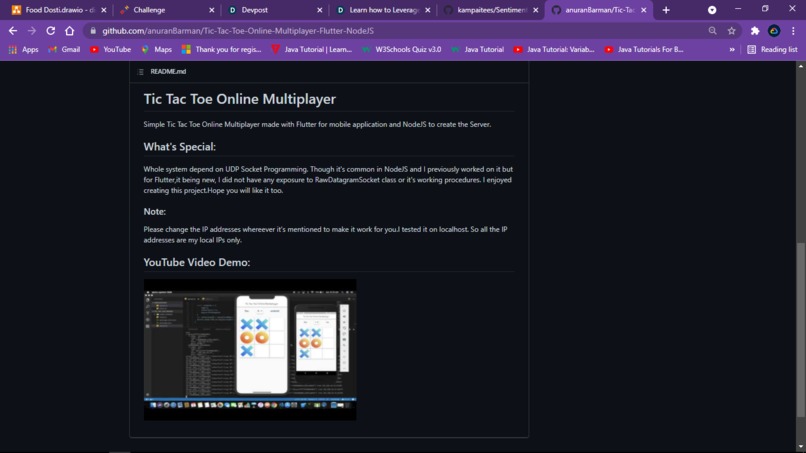This screenshot has width=806, height=453.
Task: Open the Reading list
Action: [772, 49]
